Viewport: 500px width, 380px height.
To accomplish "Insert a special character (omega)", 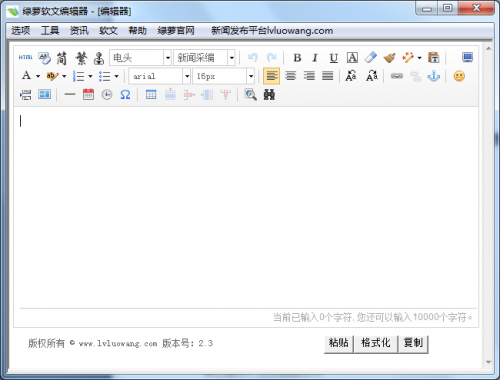I will coord(125,95).
